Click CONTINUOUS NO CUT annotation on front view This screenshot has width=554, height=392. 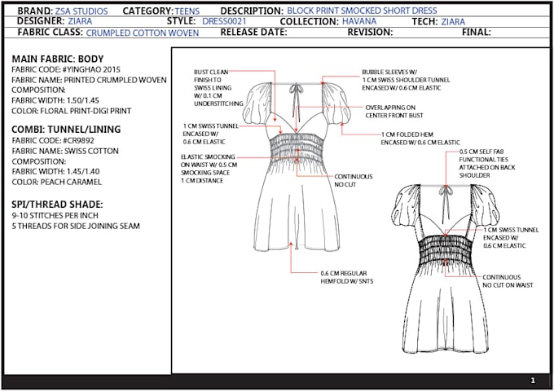click(x=354, y=181)
